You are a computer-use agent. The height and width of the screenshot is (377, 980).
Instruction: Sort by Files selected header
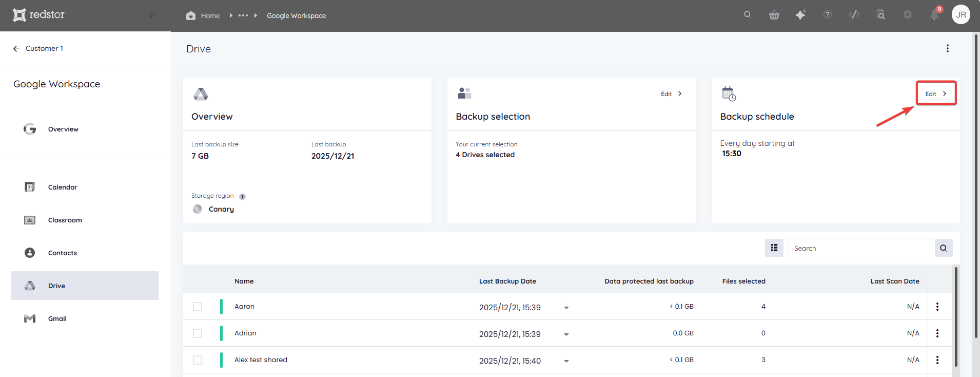[x=743, y=281]
